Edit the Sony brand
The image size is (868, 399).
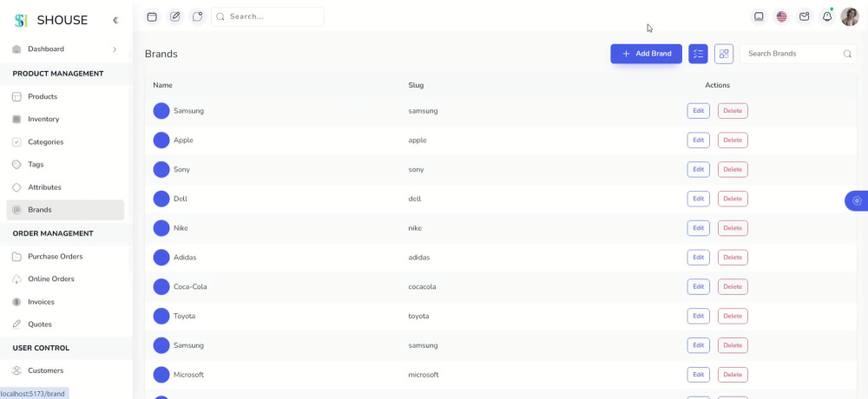(x=698, y=169)
